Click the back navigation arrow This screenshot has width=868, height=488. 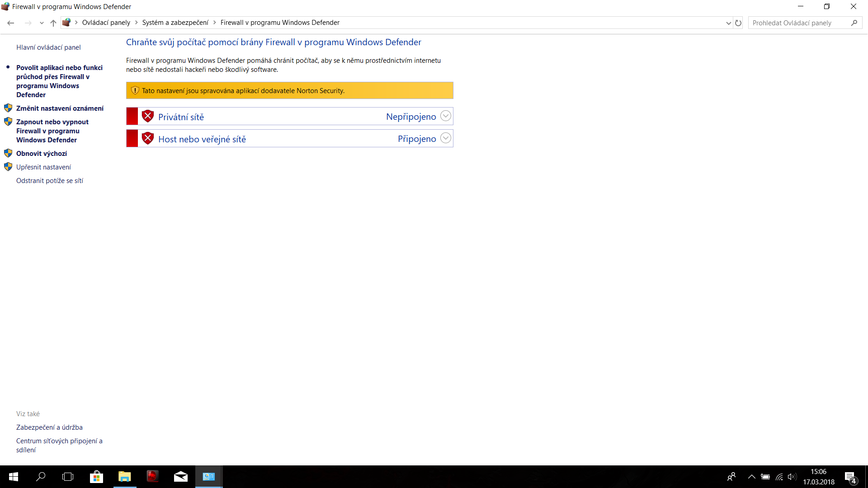pos(11,23)
